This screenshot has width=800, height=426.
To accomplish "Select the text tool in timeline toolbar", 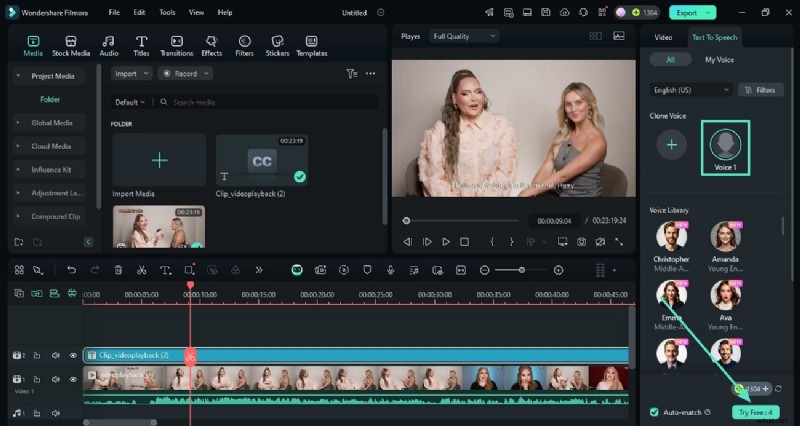I will (x=165, y=270).
